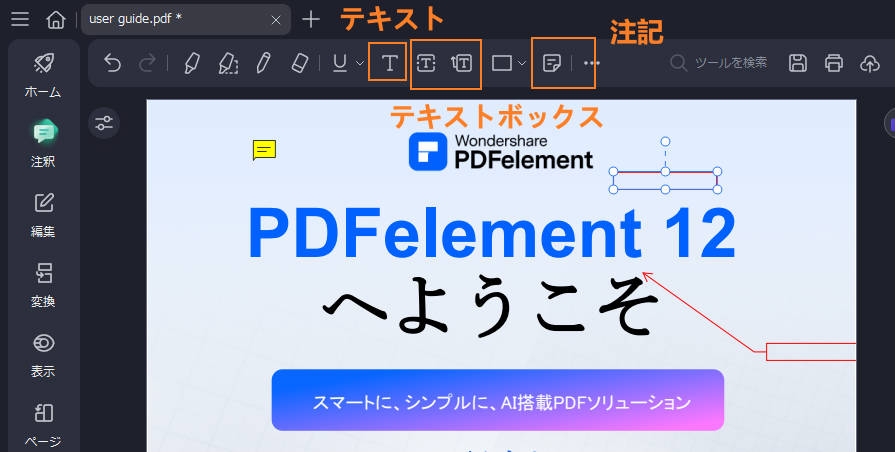Open the 表示 sidebar section
The width and height of the screenshot is (895, 452).
(x=43, y=355)
